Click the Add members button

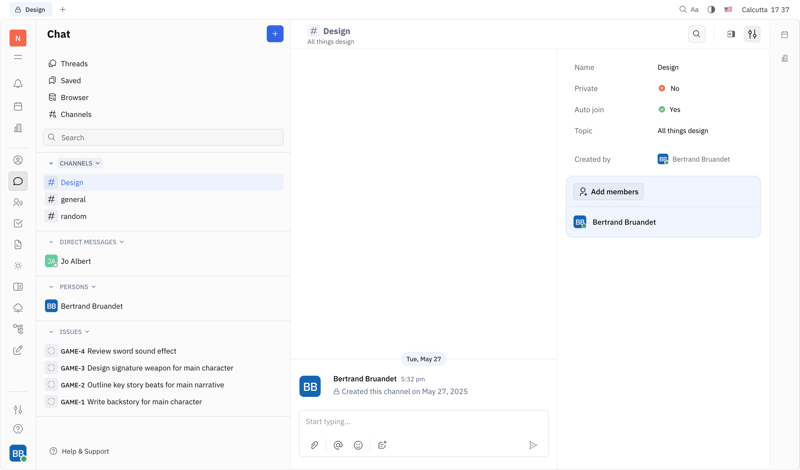click(x=608, y=191)
